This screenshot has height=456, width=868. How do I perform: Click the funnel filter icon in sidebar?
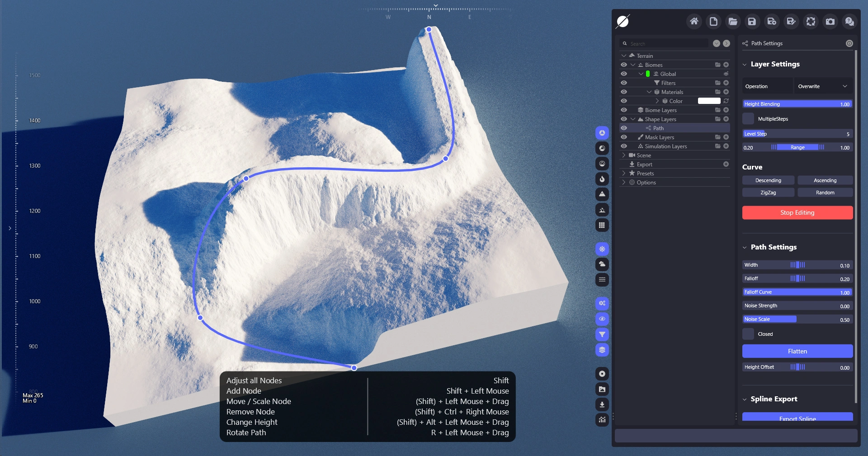602,334
